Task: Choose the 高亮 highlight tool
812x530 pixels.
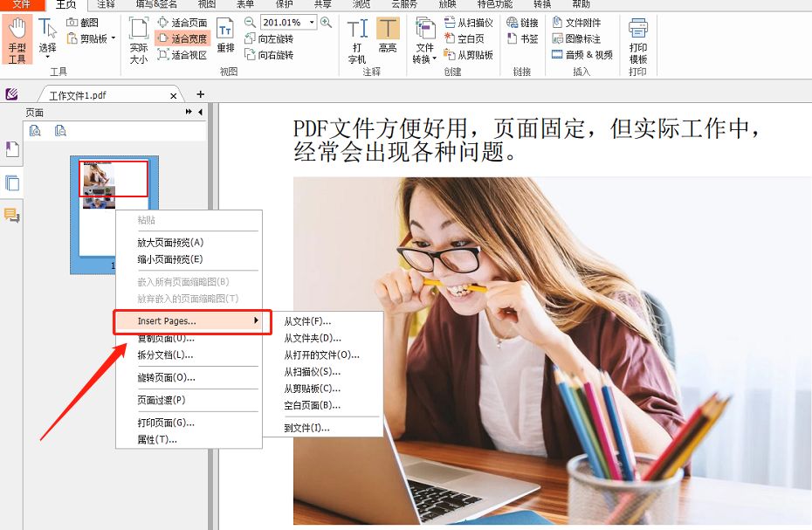Action: pyautogui.click(x=388, y=35)
